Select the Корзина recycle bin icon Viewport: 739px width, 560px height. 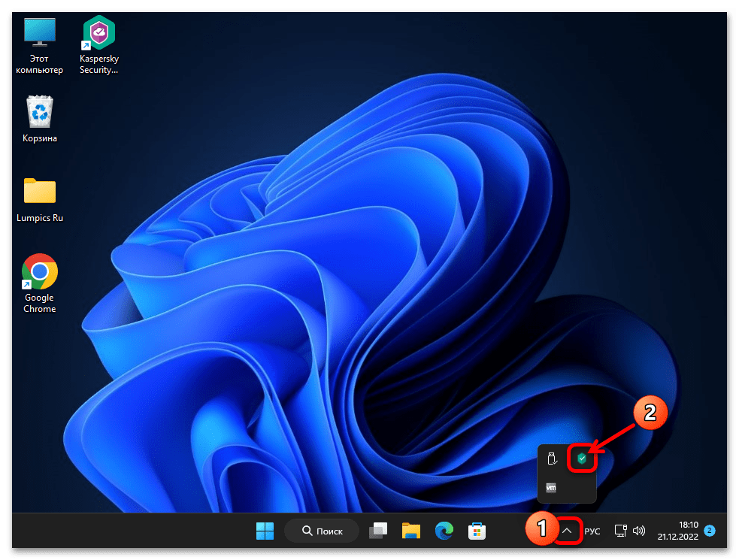40,119
